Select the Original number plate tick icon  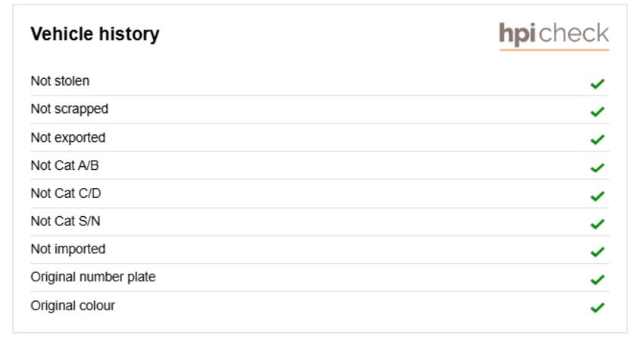click(x=597, y=280)
